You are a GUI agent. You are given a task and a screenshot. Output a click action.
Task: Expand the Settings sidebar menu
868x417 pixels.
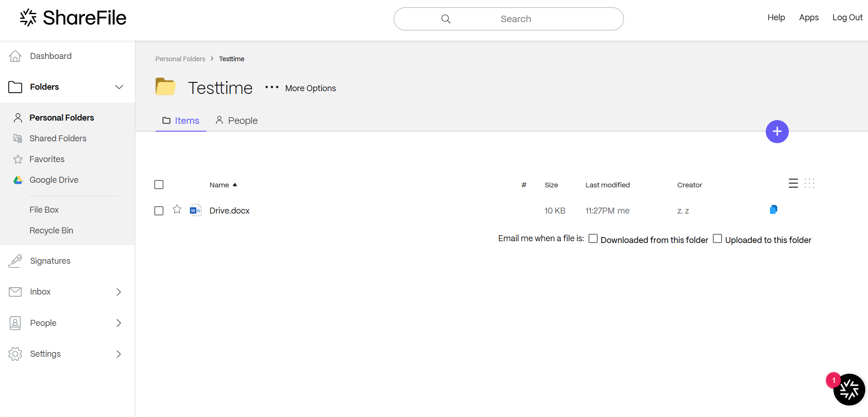[x=119, y=354]
